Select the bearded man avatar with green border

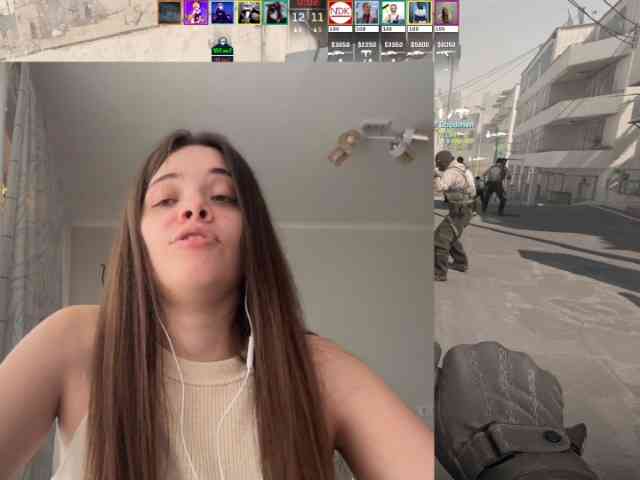click(x=393, y=13)
